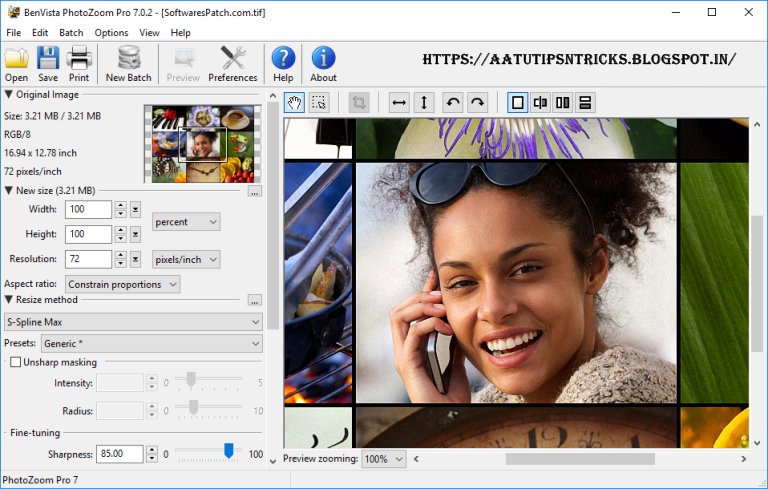Rotate image clockwise
Viewport: 768px width, 489px height.
click(478, 102)
